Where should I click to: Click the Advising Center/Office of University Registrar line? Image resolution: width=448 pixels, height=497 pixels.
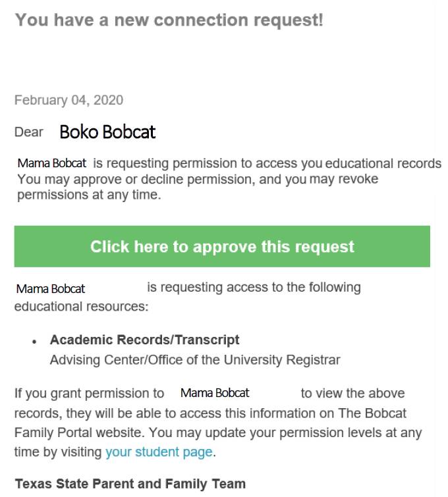195,360
